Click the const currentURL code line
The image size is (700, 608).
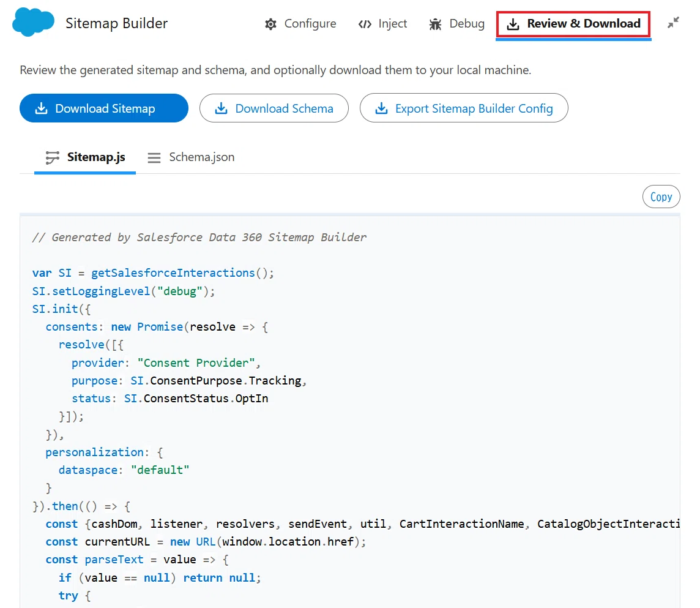206,542
